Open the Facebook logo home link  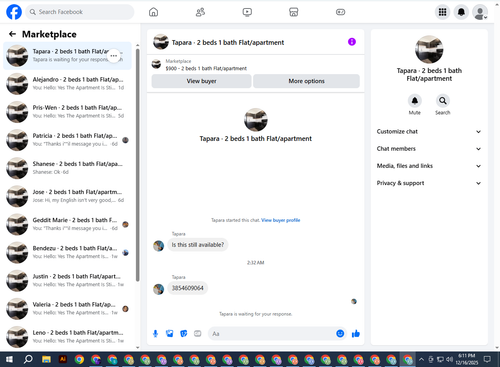14,12
